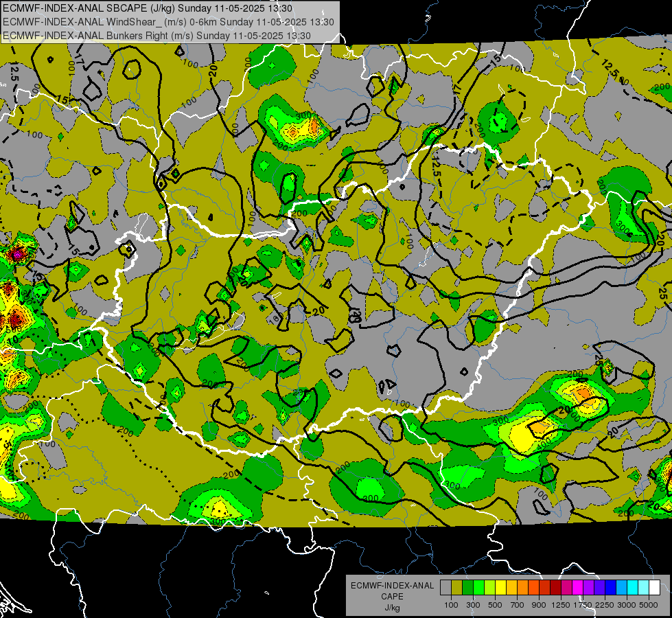Pick the dark red swatch left of 1250

(555, 588)
